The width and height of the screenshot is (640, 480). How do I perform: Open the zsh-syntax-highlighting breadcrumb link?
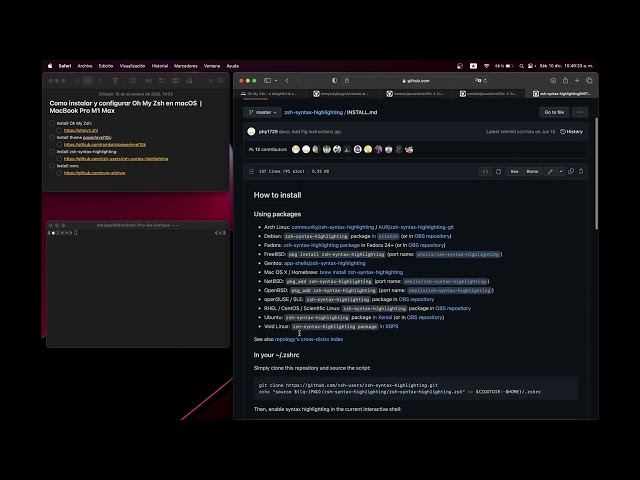(x=313, y=112)
